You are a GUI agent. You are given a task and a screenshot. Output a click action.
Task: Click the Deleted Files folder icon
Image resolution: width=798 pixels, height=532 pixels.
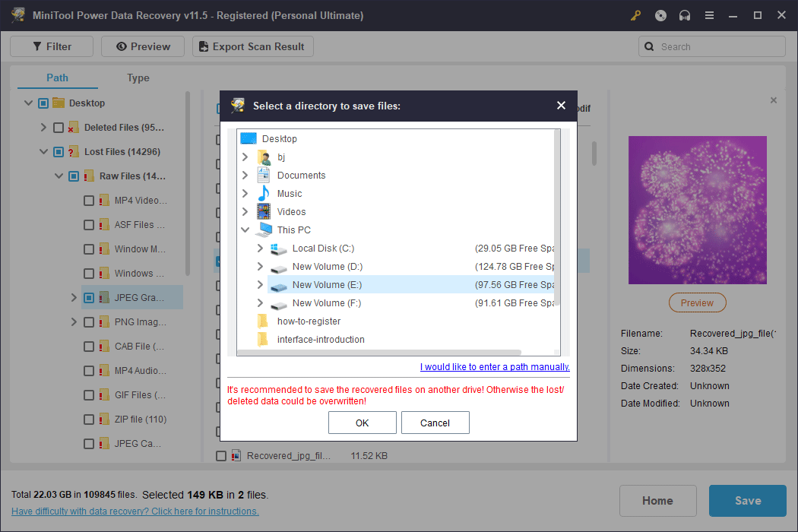coord(73,127)
